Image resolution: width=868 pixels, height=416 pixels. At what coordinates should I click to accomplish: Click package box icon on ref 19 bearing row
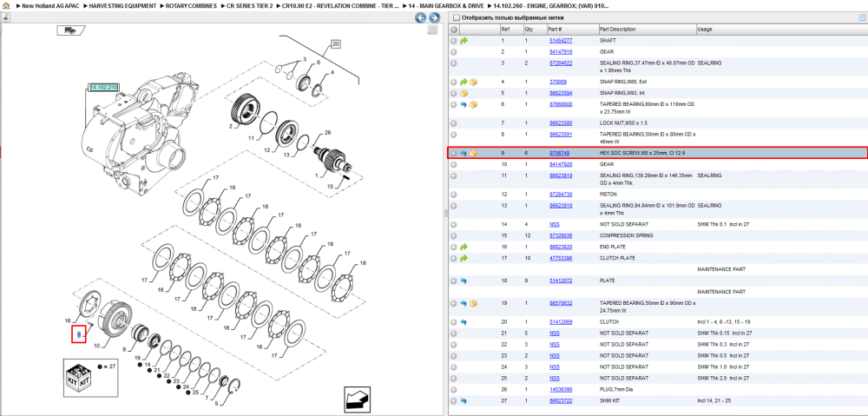click(473, 304)
